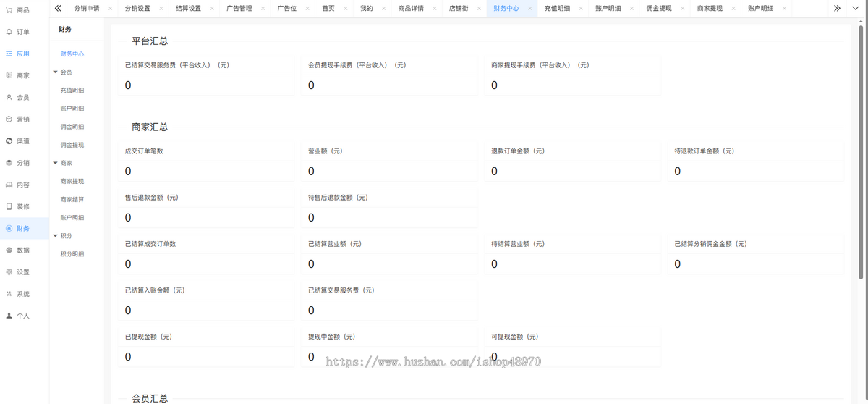
Task: Open 佣金明细 in the finance menu
Action: click(x=72, y=127)
